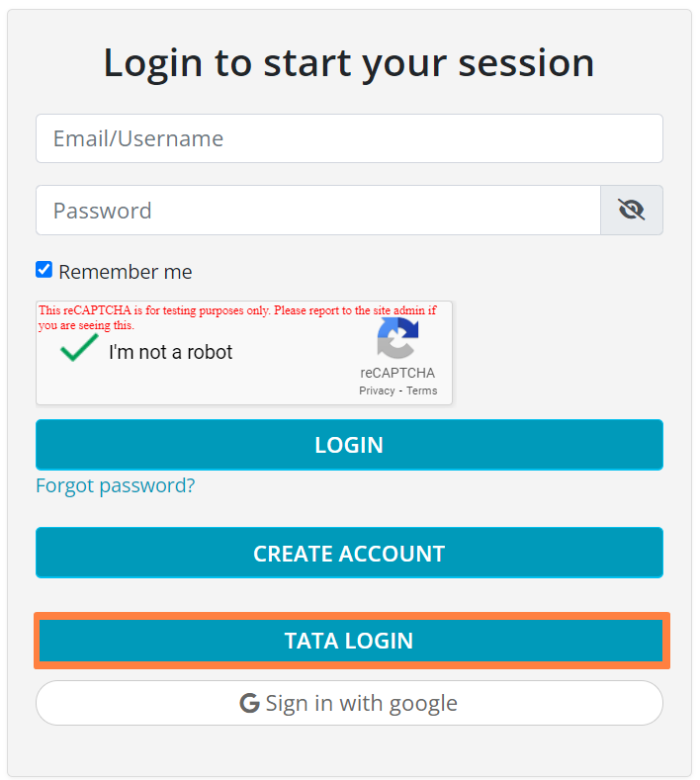
Task: Open the reCAPTCHA Terms link
Action: coord(421,390)
